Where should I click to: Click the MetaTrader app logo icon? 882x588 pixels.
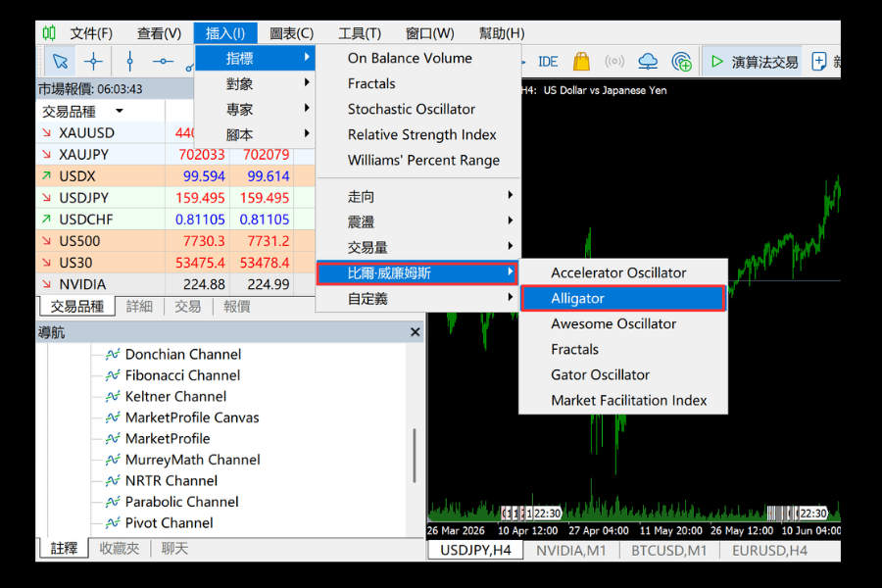coord(49,33)
